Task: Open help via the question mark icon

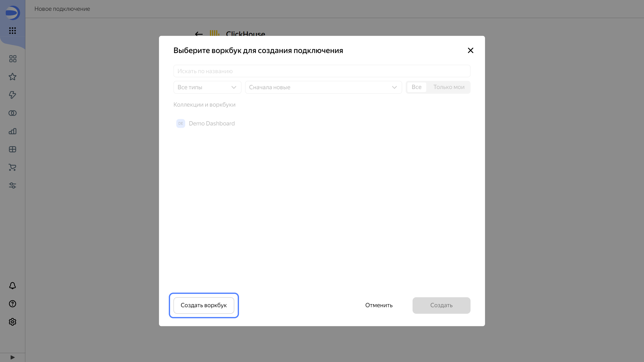Action: [12, 304]
